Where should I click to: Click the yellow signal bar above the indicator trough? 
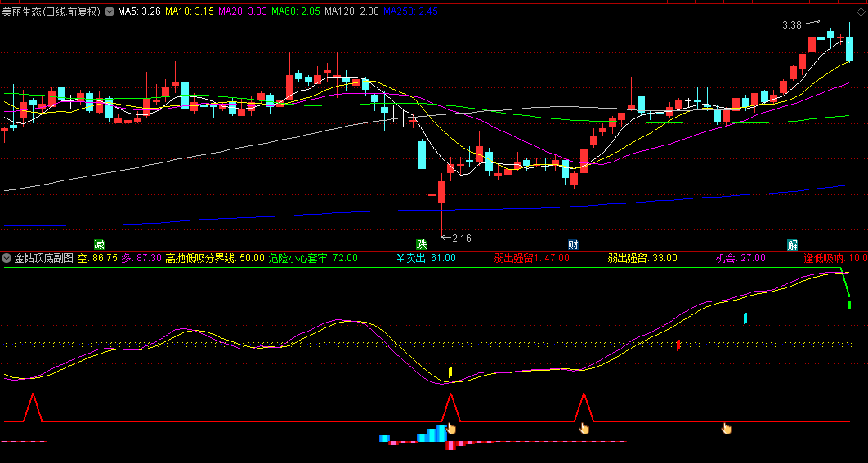(450, 372)
